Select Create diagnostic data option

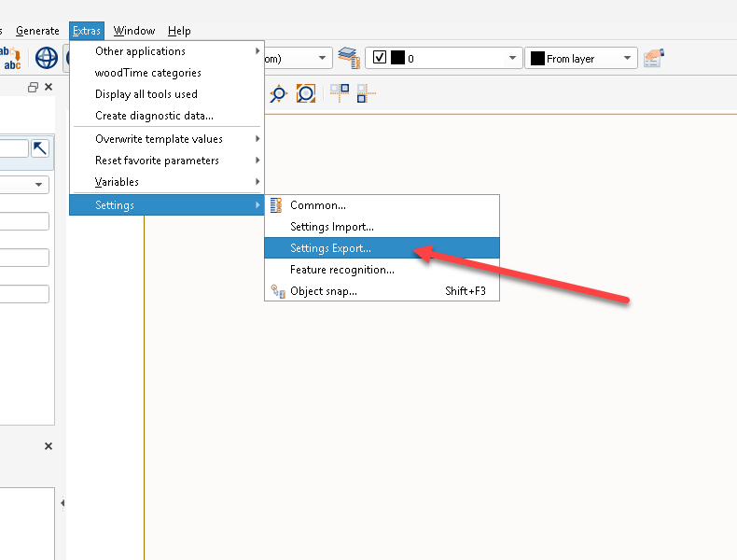pos(167,116)
